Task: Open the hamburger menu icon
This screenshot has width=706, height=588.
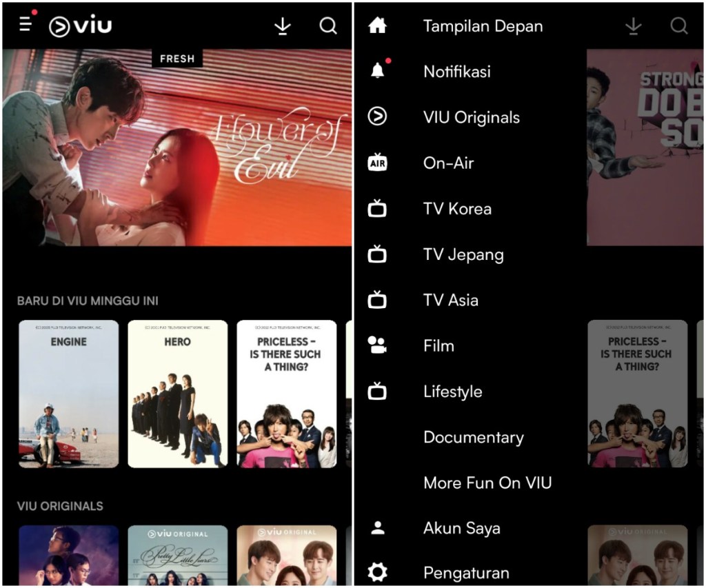Action: pyautogui.click(x=26, y=25)
